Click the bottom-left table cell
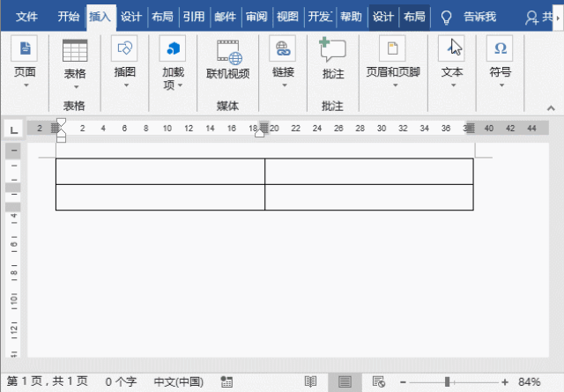Image resolution: width=564 pixels, height=392 pixels. coord(160,197)
